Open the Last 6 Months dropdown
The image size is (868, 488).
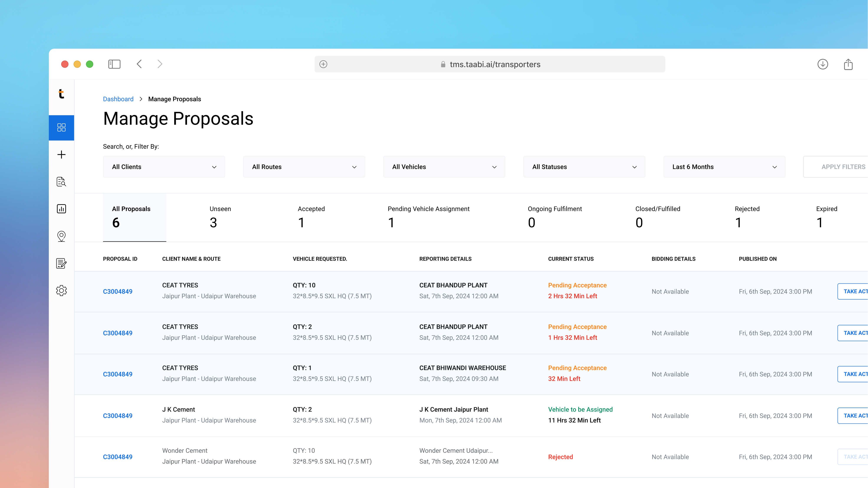[x=724, y=167]
